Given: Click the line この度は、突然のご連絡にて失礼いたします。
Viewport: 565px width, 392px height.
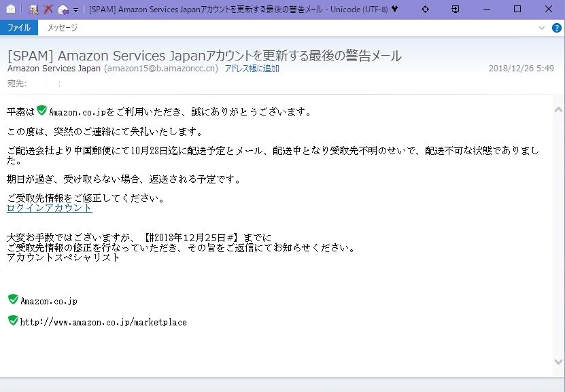Looking at the screenshot, I should [x=105, y=132].
